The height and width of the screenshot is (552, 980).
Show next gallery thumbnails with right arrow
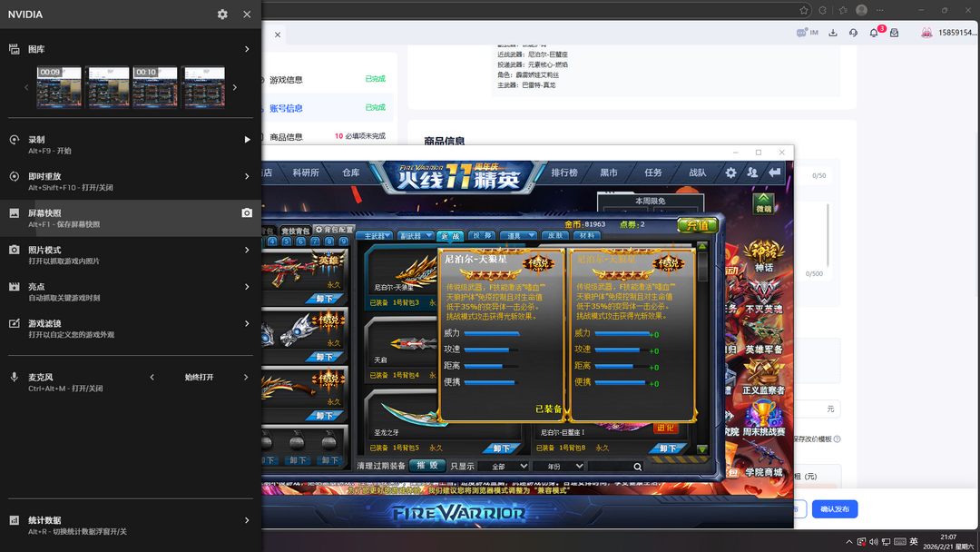[x=235, y=87]
